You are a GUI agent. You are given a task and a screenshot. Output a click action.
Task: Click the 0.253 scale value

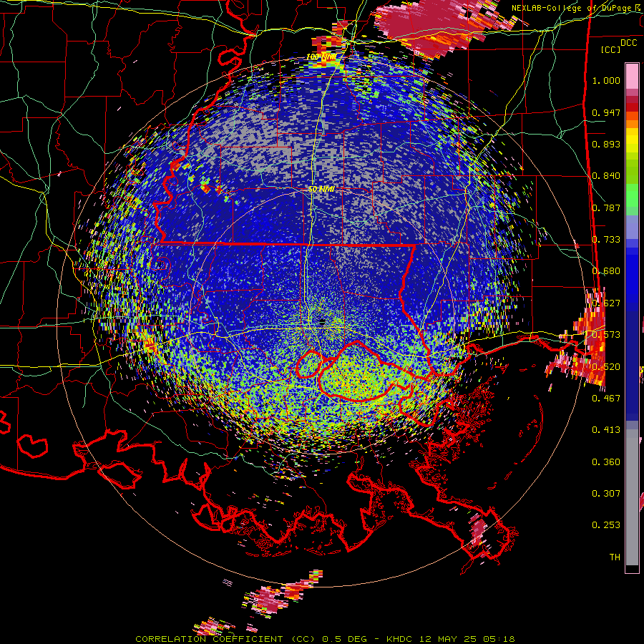(x=606, y=525)
